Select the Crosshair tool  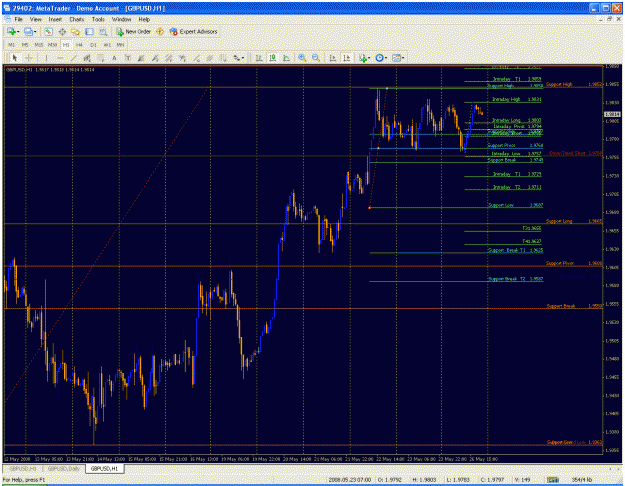pos(29,58)
